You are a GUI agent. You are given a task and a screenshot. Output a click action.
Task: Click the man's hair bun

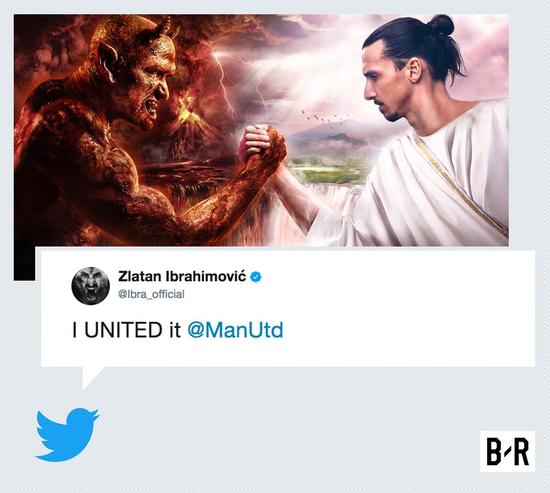pyautogui.click(x=441, y=25)
